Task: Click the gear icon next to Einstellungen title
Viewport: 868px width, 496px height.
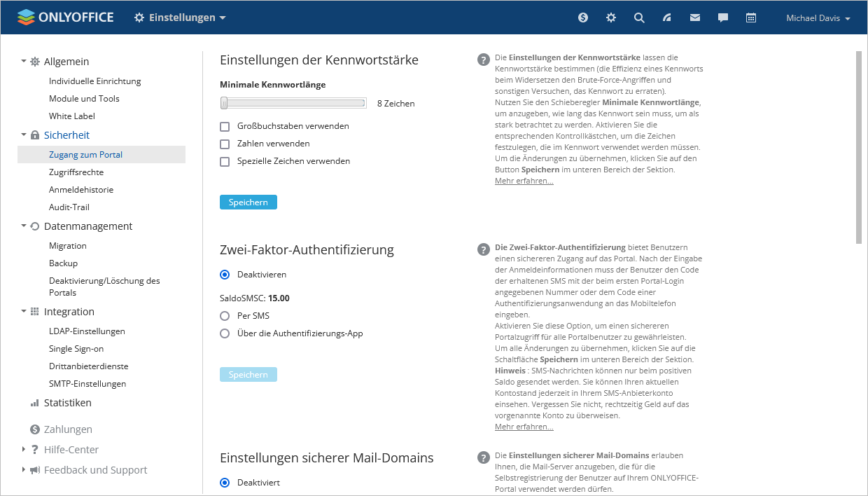Action: pos(139,18)
